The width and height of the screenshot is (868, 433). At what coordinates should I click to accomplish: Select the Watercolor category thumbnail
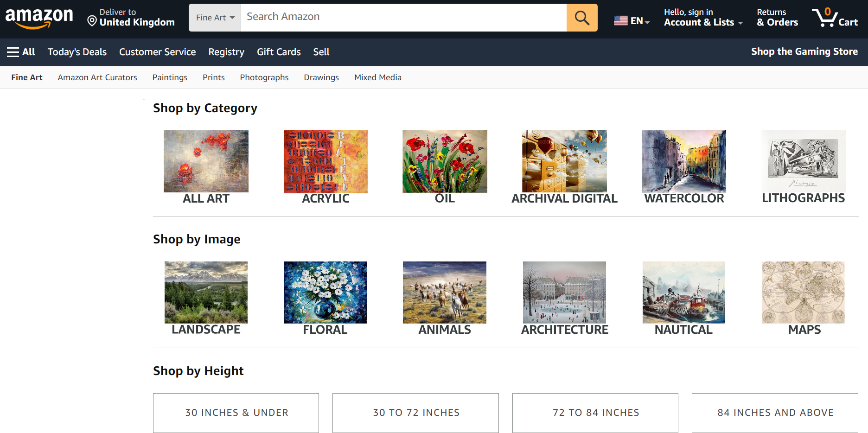(683, 161)
